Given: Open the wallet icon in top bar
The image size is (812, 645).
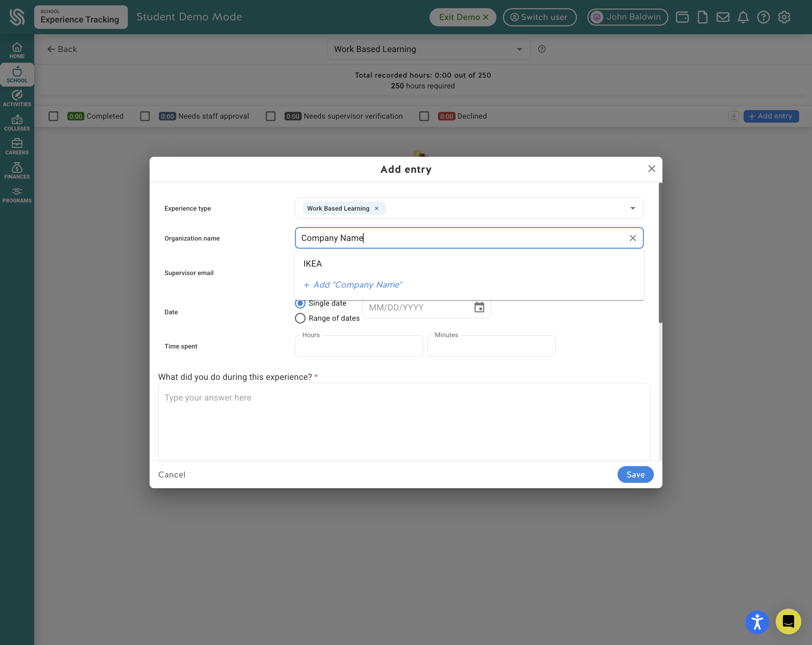Looking at the screenshot, I should (x=682, y=17).
